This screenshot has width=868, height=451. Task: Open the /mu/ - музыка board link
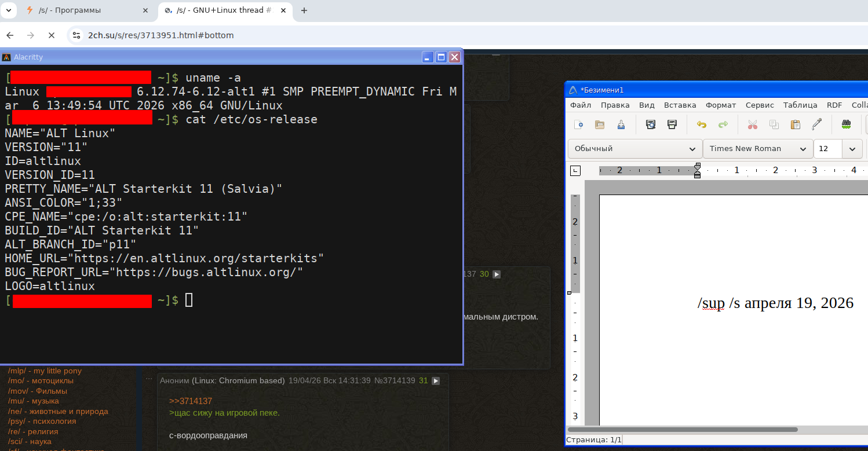[x=33, y=401]
